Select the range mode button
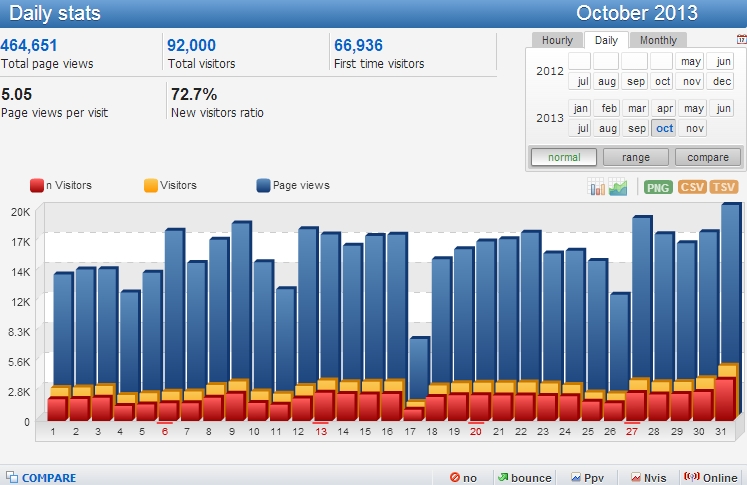747x485 pixels. [x=636, y=157]
